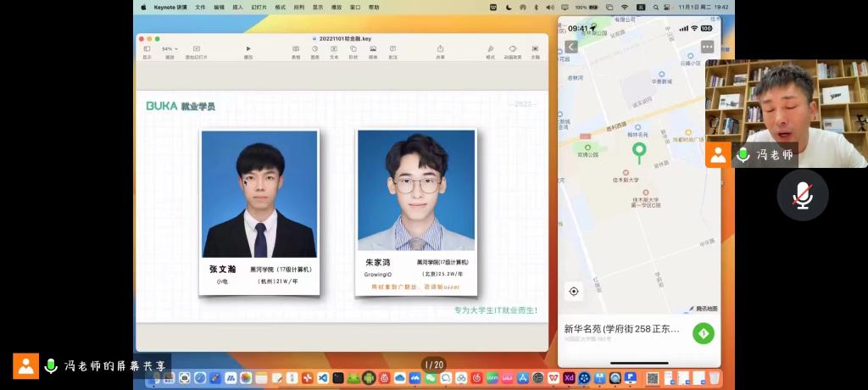868x390 pixels.
Task: Expand the 54% zoom dropdown
Action: [x=170, y=49]
